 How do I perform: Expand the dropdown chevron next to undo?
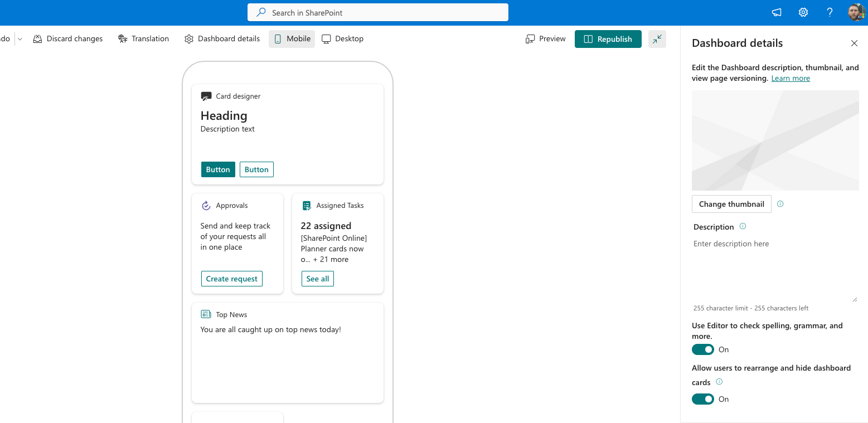click(x=20, y=39)
